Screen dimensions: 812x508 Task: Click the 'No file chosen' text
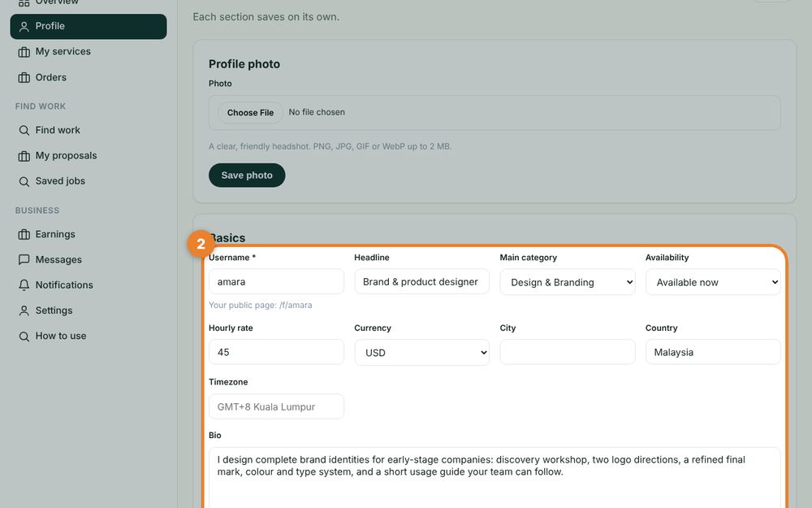point(317,112)
